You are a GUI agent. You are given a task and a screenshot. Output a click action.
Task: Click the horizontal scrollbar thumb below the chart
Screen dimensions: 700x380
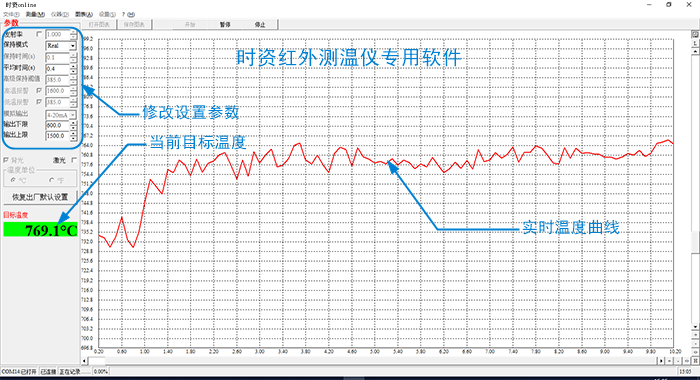coord(97,360)
